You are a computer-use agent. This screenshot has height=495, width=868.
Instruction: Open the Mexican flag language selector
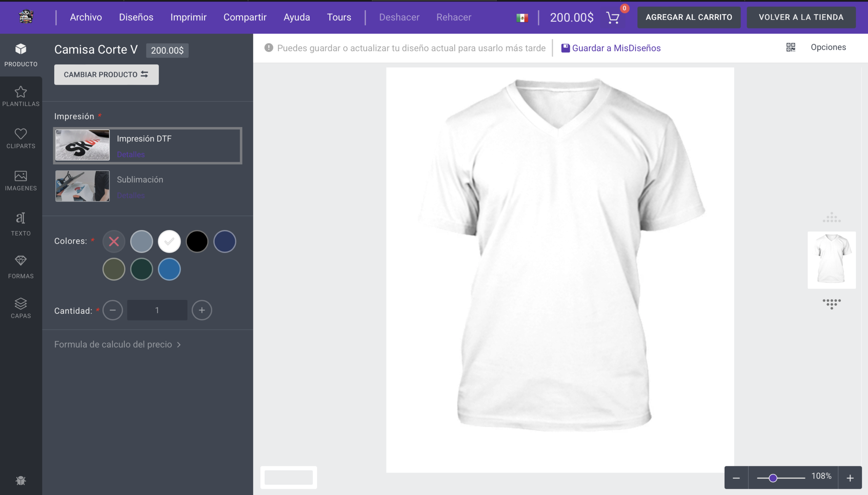[x=522, y=18]
